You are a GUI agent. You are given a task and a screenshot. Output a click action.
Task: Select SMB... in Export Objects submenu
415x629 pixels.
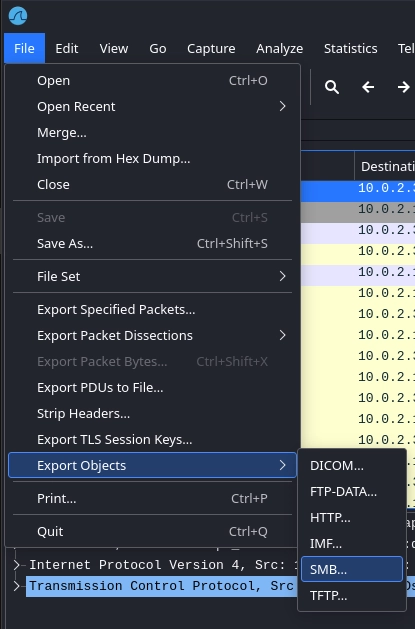pyautogui.click(x=352, y=569)
